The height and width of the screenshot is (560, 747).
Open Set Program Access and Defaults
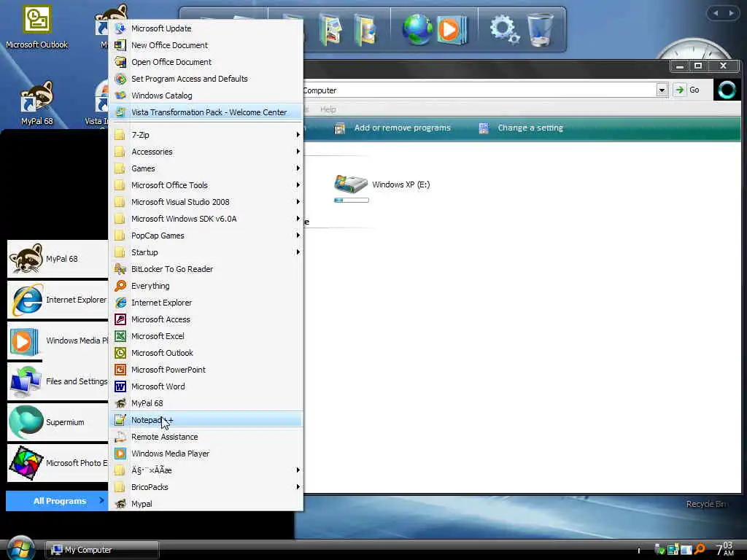tap(206, 79)
